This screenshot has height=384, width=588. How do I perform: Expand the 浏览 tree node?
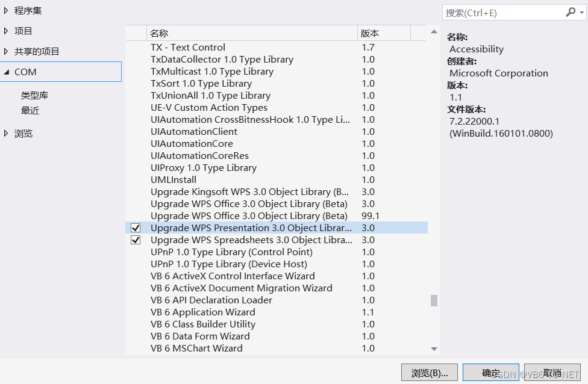click(x=5, y=134)
